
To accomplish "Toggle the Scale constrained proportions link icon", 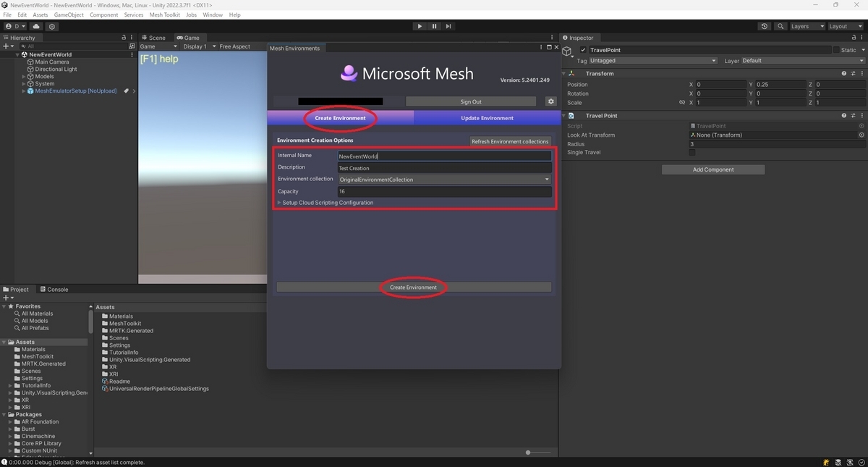I will (682, 102).
